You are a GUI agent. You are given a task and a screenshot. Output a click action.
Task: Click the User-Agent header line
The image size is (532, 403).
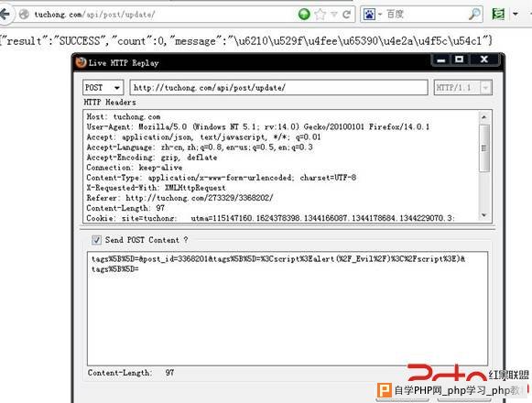pos(258,127)
